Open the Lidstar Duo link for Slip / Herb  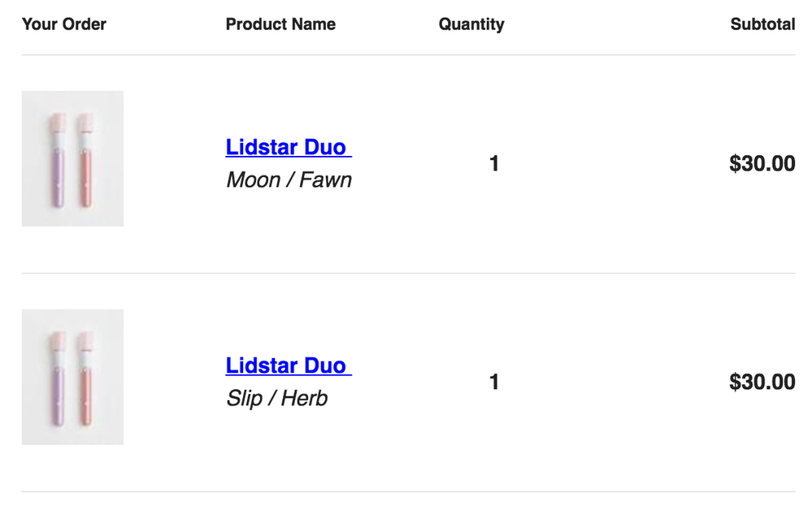(288, 365)
